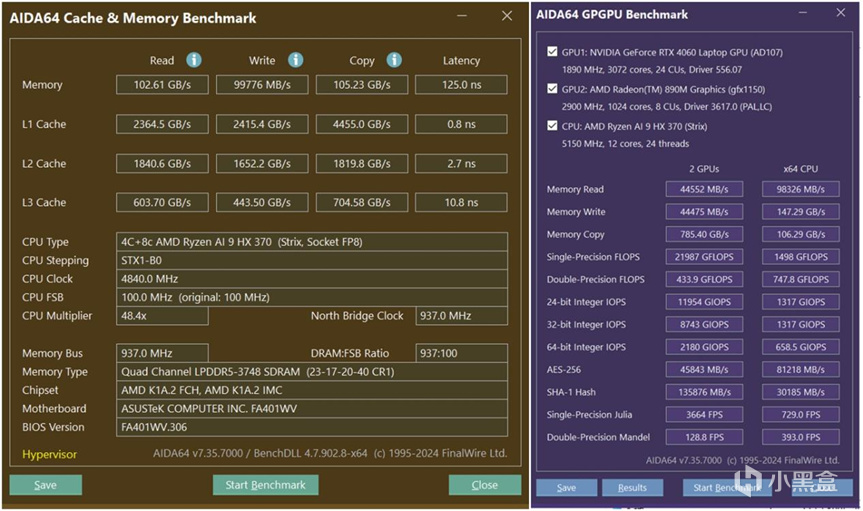Viewport: 863px width, 511px height.
Task: Click the yellow Hypervisor label
Action: (50, 454)
